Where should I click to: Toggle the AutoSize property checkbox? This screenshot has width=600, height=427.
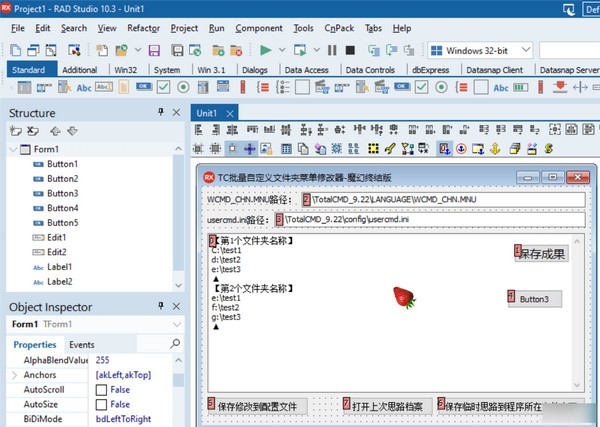[101, 404]
